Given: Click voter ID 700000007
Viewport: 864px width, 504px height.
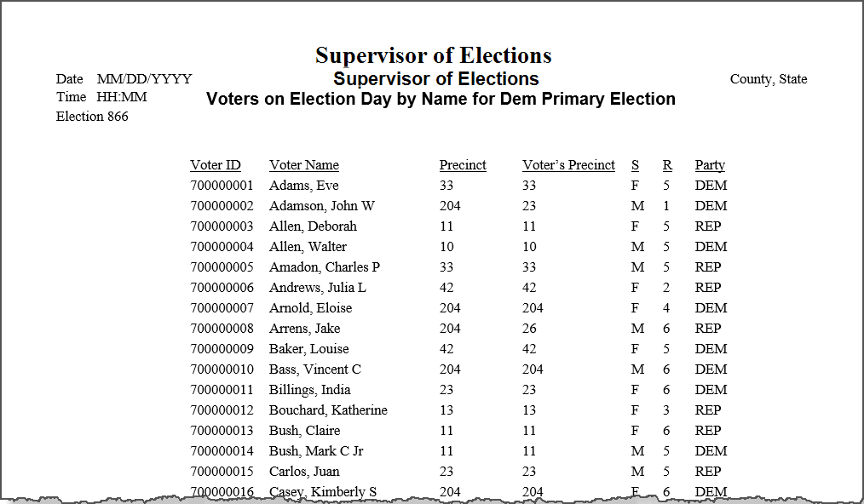Looking at the screenshot, I should (x=222, y=308).
